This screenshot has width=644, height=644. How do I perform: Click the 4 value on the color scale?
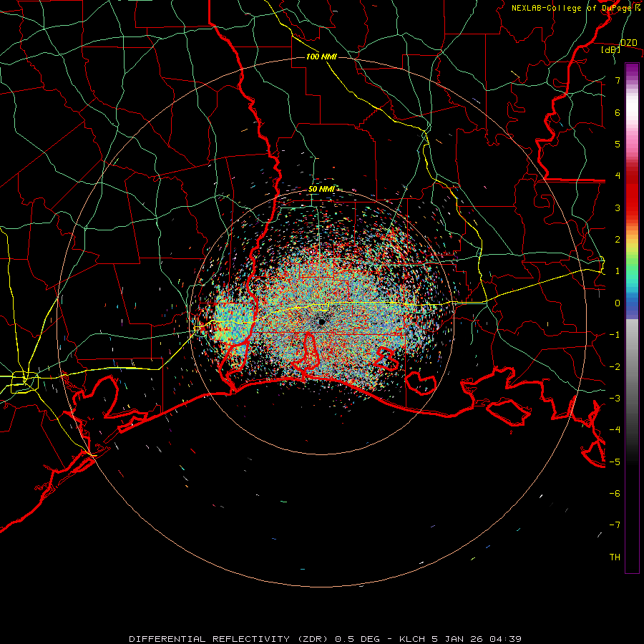618,176
